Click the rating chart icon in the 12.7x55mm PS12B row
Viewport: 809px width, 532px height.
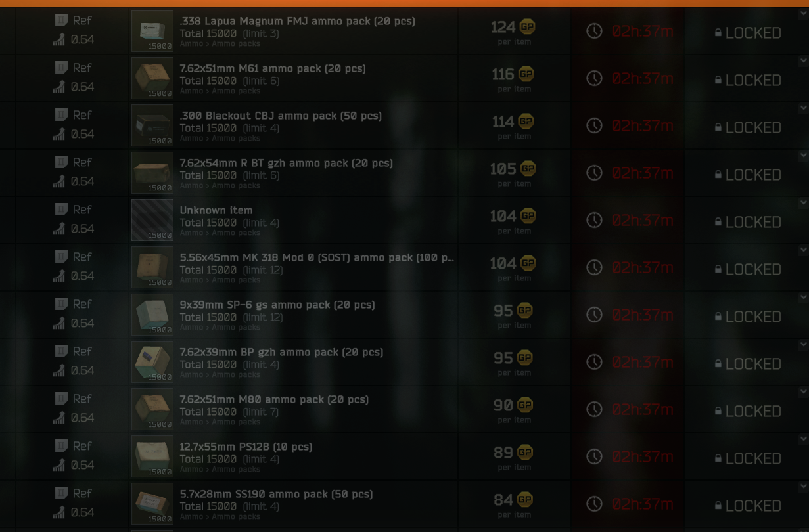coord(59,465)
